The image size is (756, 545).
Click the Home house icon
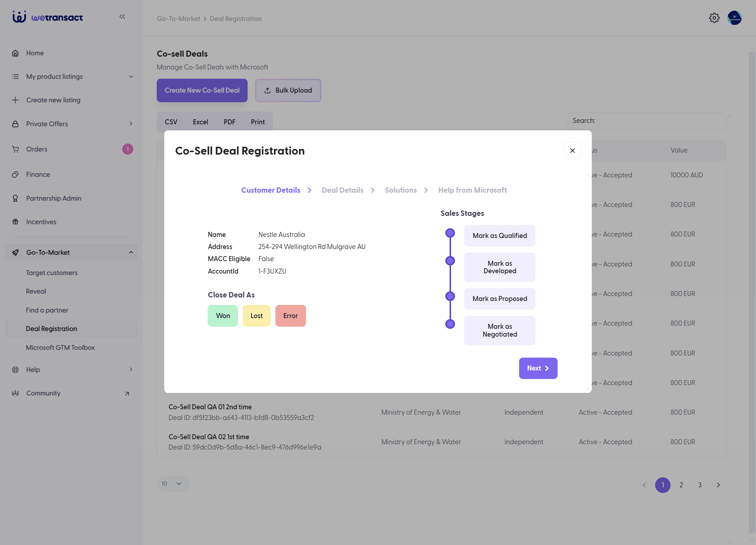point(15,53)
